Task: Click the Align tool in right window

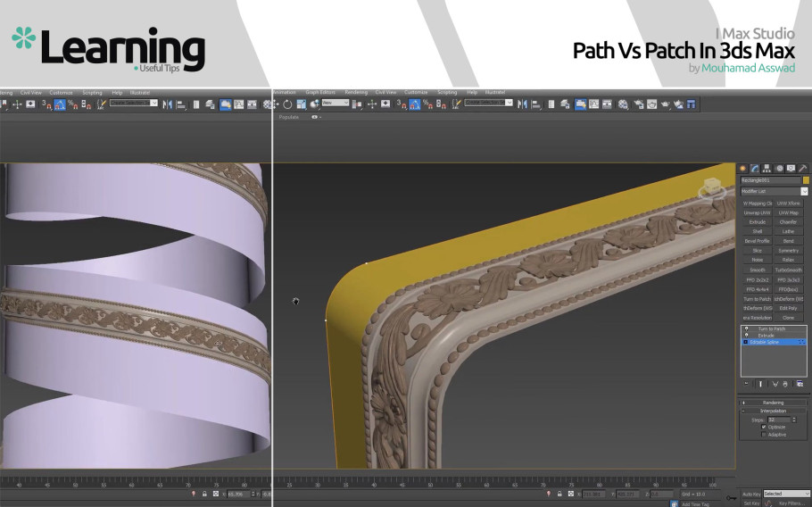Action: click(536, 104)
